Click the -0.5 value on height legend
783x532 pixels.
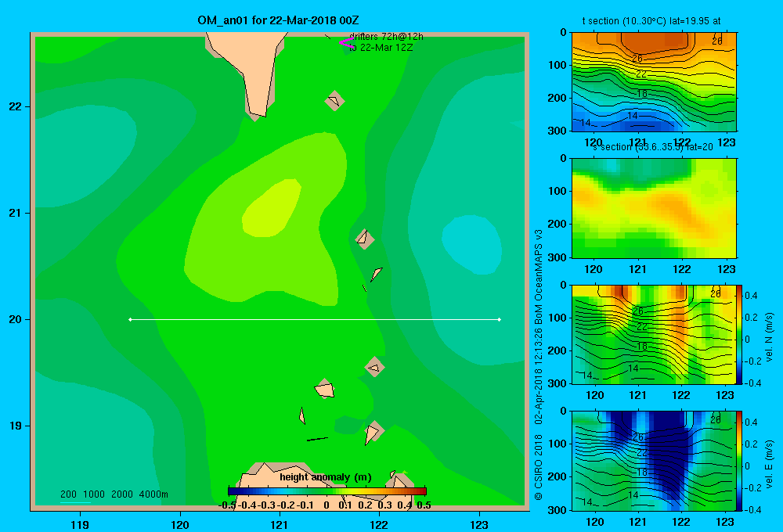[228, 505]
